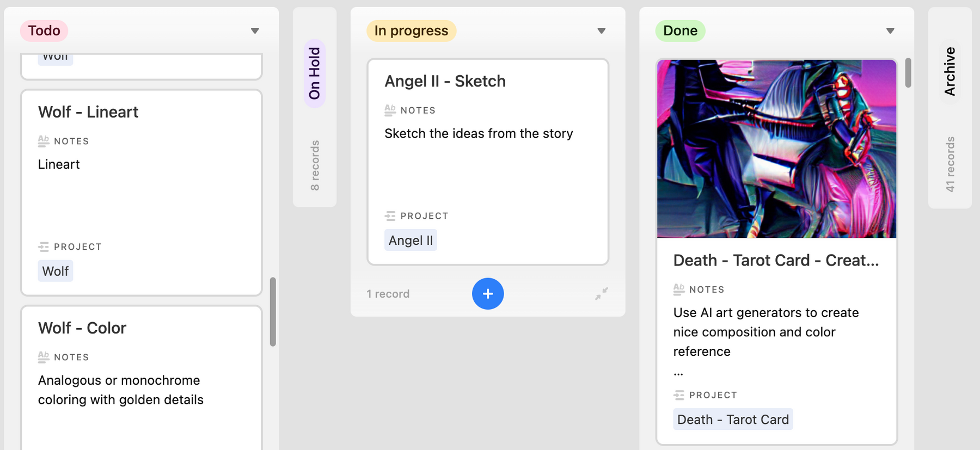
Task: Click the Notes field icon in Wolf - Color
Action: (x=44, y=357)
